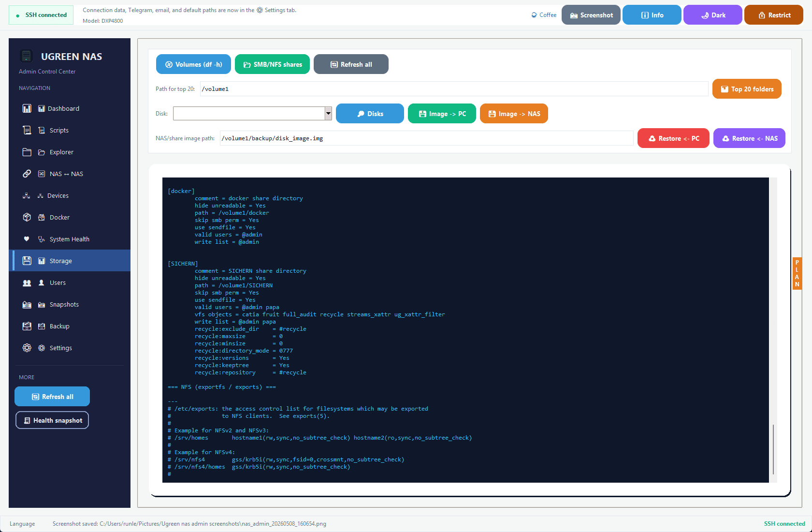Take a Health snapshot
812x532 pixels.
click(x=52, y=420)
